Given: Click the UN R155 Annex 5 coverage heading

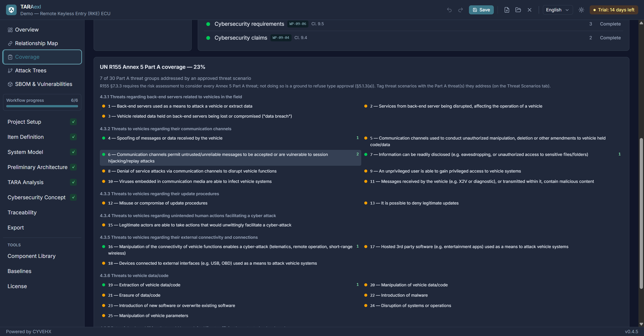Looking at the screenshot, I should pos(153,67).
